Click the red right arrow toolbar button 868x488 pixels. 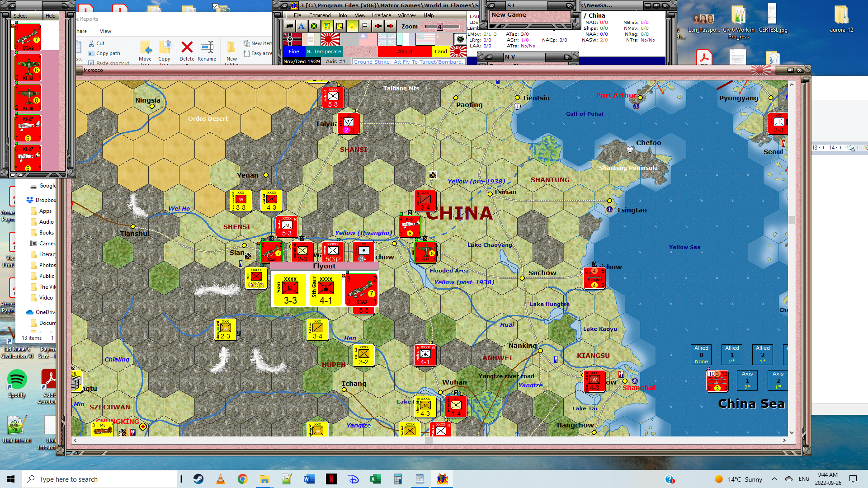(391, 26)
